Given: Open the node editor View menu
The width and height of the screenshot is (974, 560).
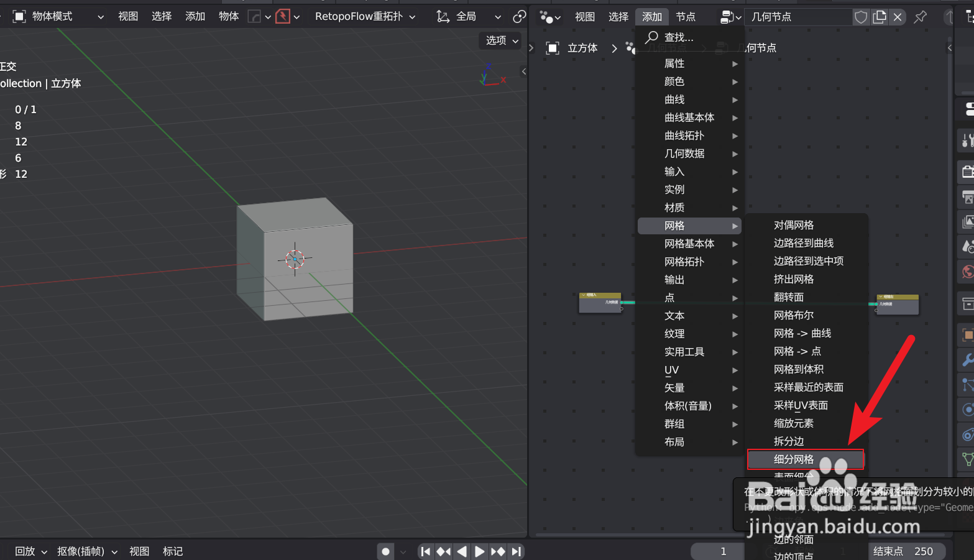Looking at the screenshot, I should click(585, 17).
